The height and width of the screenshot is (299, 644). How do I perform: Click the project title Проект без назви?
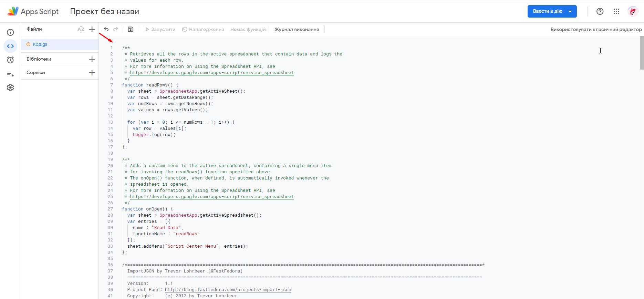[x=104, y=11]
